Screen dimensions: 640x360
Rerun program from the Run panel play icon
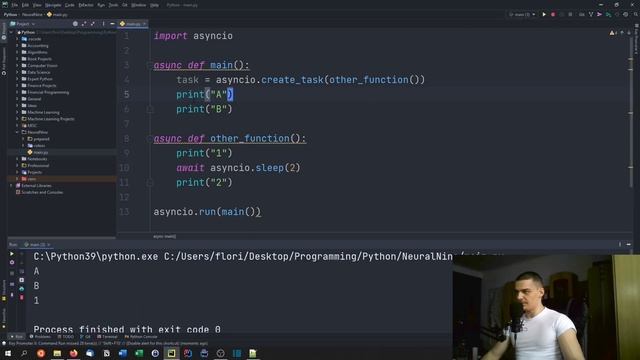pos(12,254)
